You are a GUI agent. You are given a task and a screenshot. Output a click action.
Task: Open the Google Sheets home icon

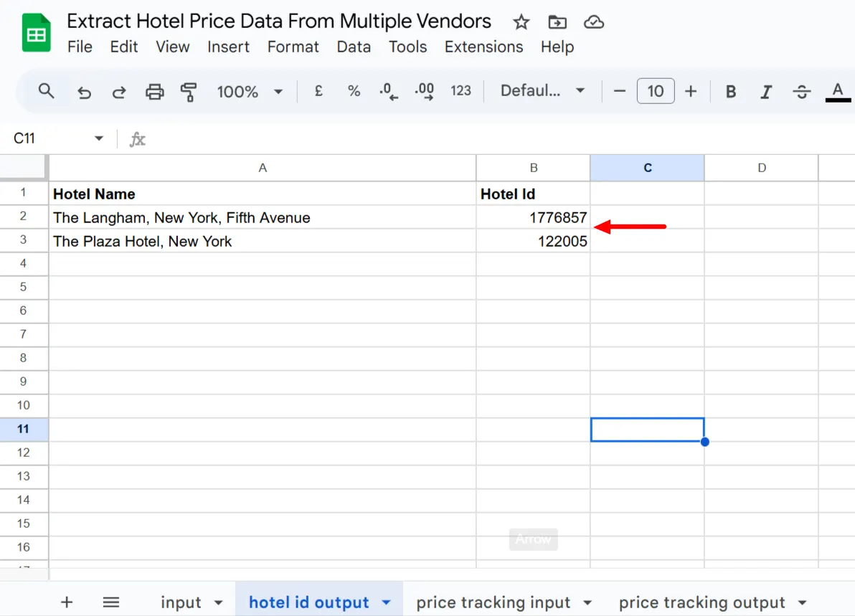tap(36, 33)
